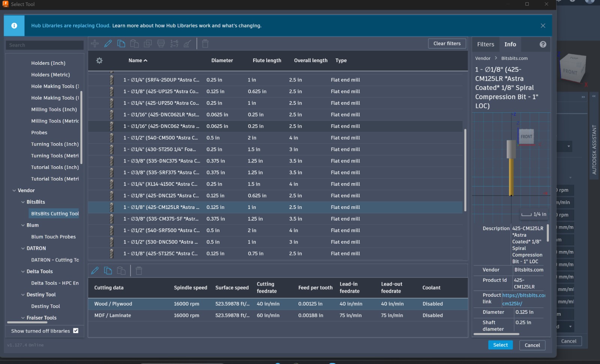Viewport: 600px width, 364px height.
Task: Click the Clear filters button
Action: [x=447, y=43]
